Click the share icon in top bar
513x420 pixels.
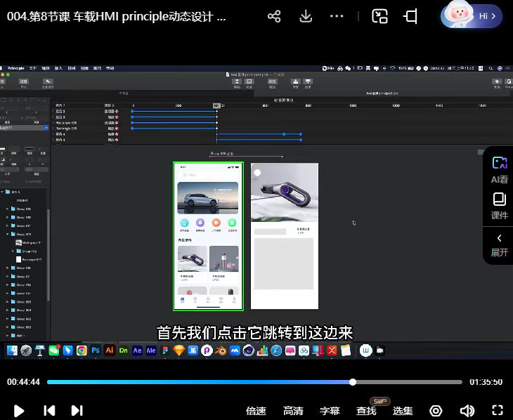coord(274,16)
